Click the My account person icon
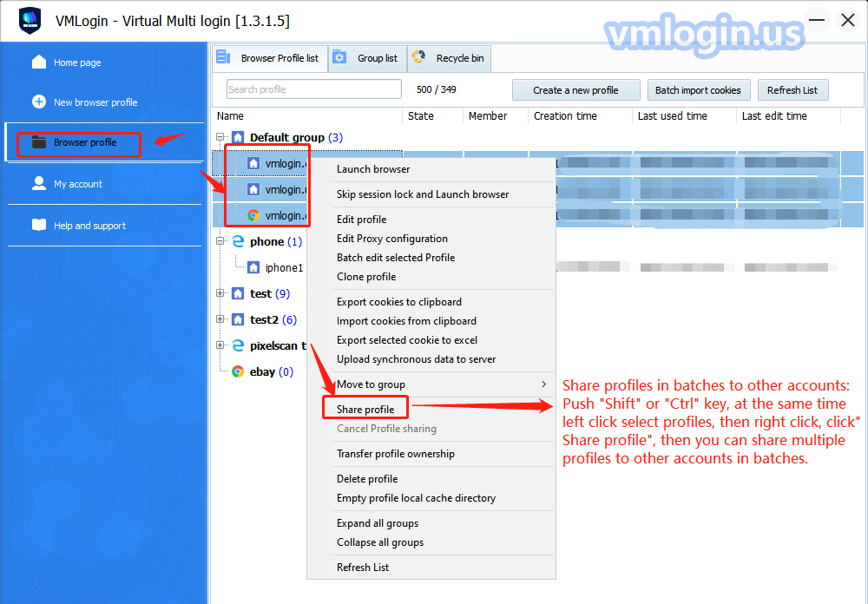868x604 pixels. (x=39, y=183)
